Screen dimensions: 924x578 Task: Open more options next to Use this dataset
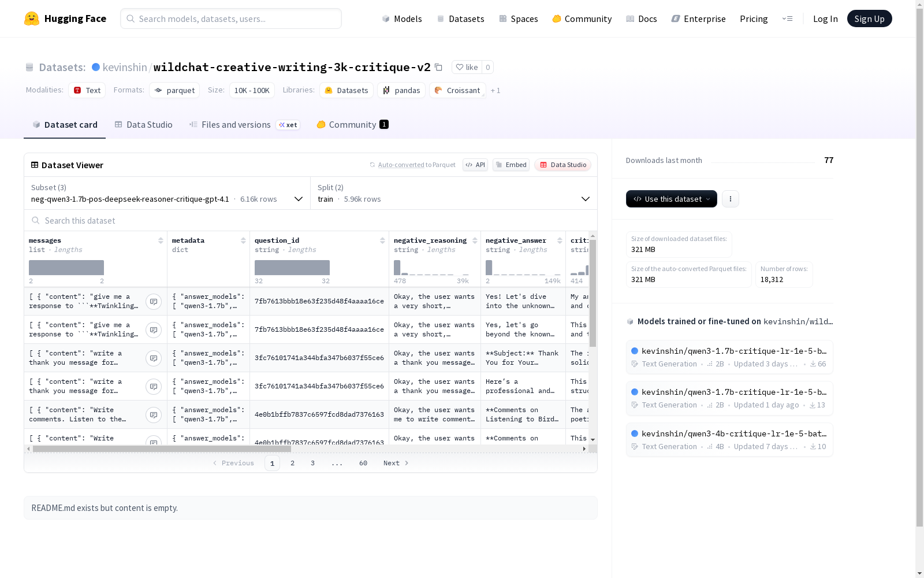coord(731,199)
